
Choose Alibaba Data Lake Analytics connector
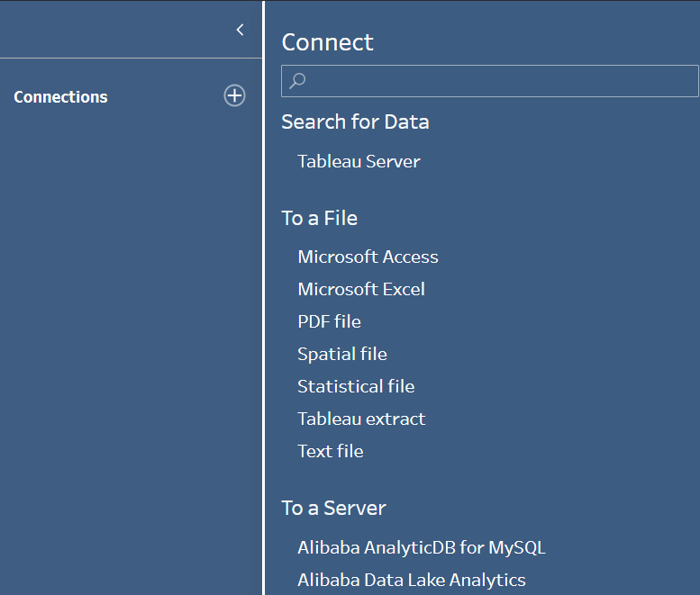[x=411, y=581]
